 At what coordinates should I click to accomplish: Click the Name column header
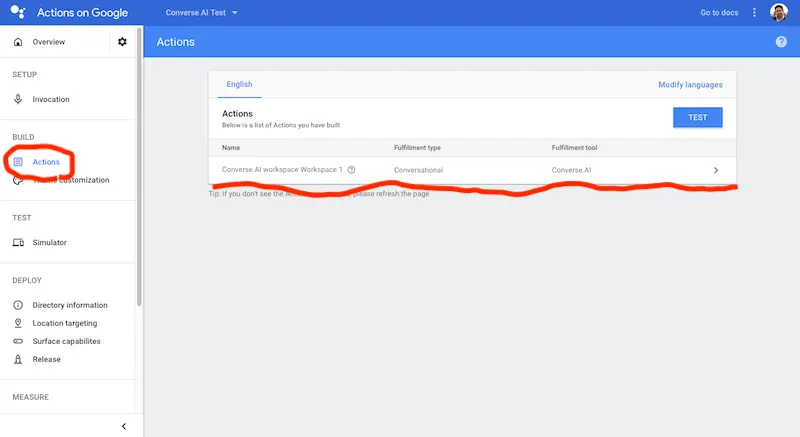click(231, 148)
